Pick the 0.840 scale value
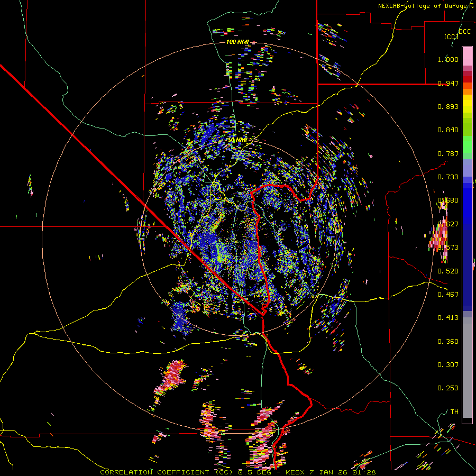The width and height of the screenshot is (476, 476). click(x=448, y=130)
